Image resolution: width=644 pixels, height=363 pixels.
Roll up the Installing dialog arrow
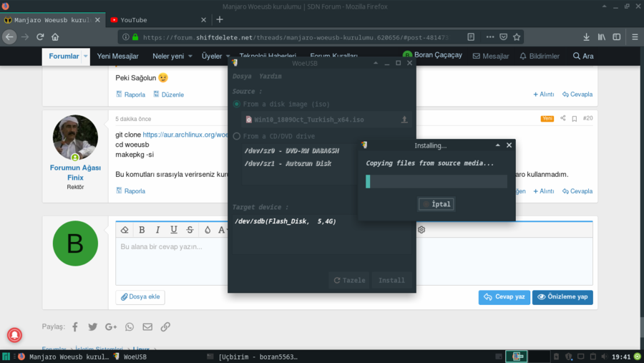[498, 145]
